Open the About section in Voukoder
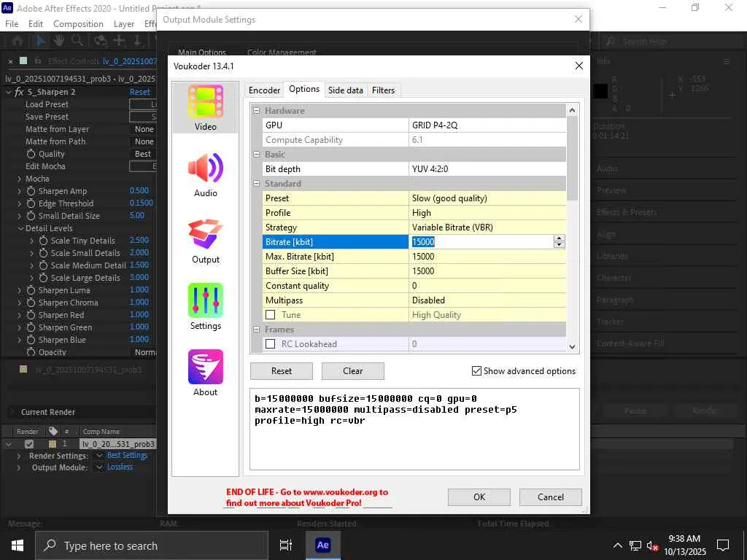The width and height of the screenshot is (747, 560). point(205,373)
